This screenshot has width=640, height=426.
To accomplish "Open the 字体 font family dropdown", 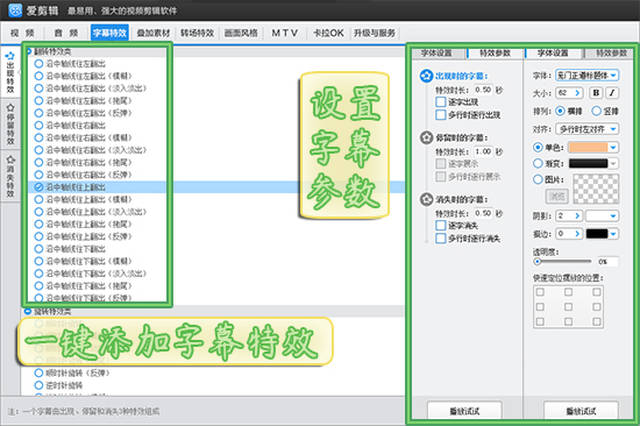I will 587,75.
